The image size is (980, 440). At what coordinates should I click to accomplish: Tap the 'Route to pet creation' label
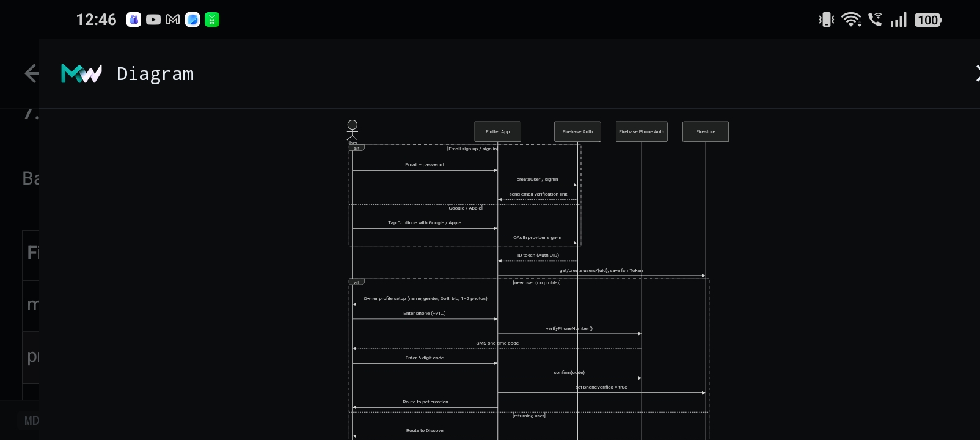[x=425, y=402]
